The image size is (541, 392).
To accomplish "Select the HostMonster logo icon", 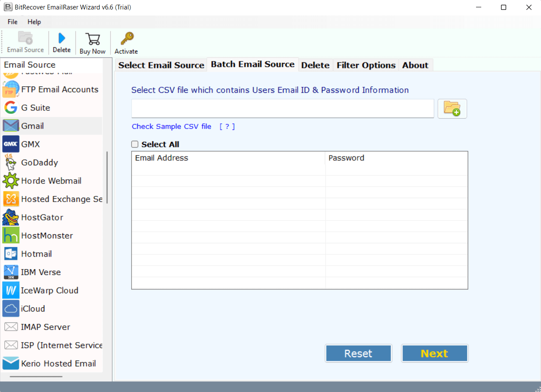I will point(11,236).
